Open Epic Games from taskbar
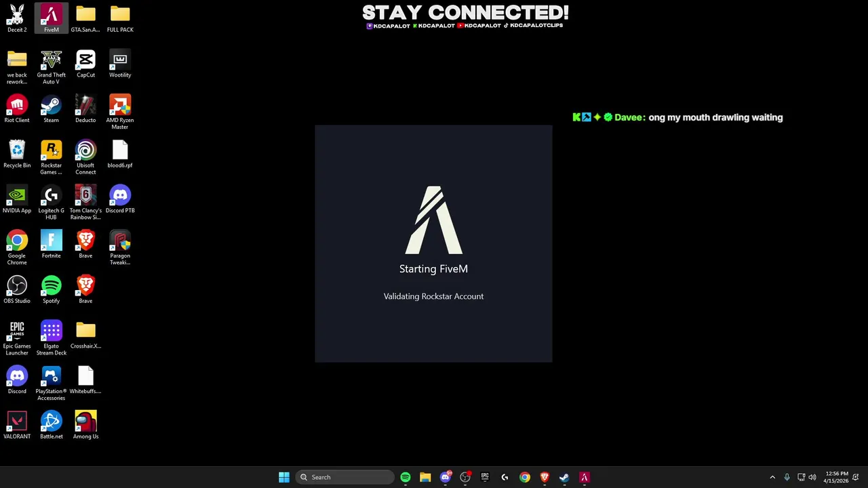The height and width of the screenshot is (488, 868). [x=485, y=477]
